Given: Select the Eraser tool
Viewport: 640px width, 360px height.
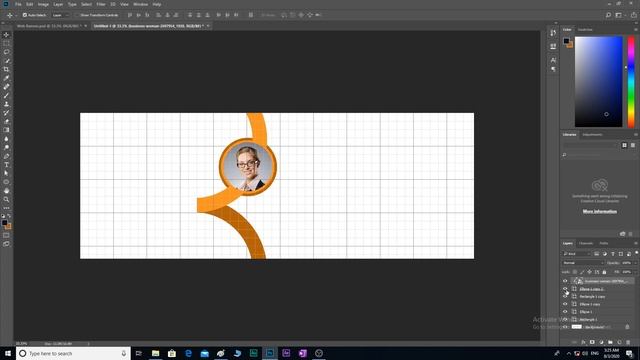Looking at the screenshot, I should coord(6,121).
